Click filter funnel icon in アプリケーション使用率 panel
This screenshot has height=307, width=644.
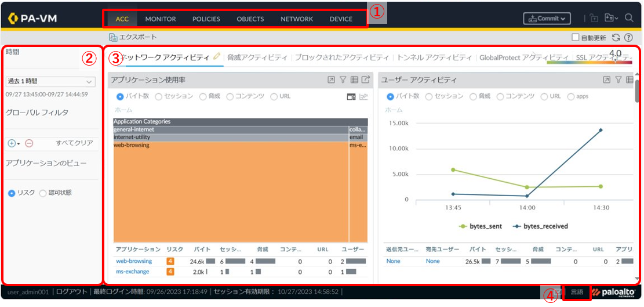[x=343, y=80]
